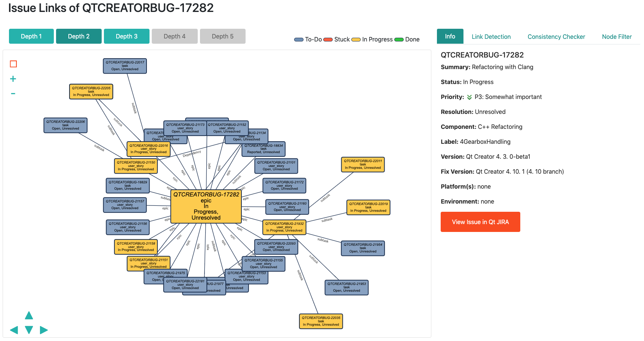Select node QTCREATORBUG-21101
Screen dimensions: 644x341
coord(276,166)
